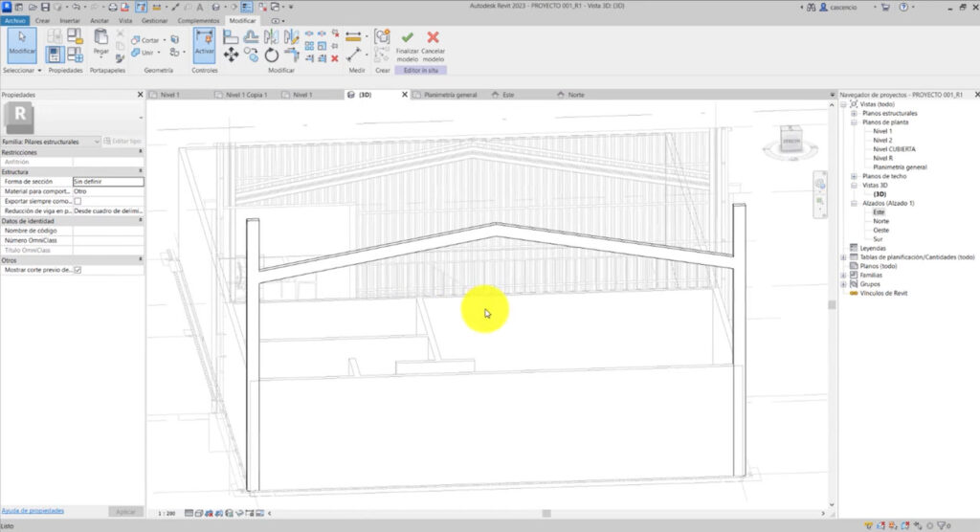Screen dimensions: 980x532
Task: Open the Familia: Pilares estructurales dropdown
Action: click(x=97, y=142)
